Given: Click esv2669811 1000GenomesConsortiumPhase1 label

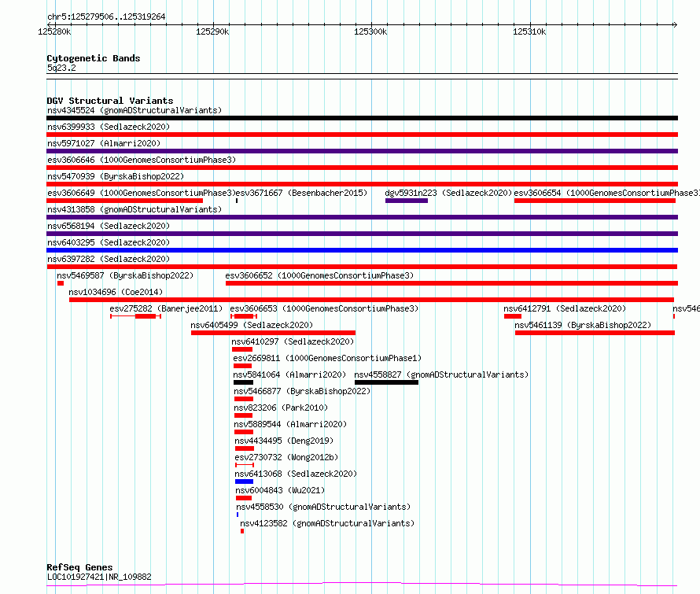Looking at the screenshot, I should click(x=327, y=358).
